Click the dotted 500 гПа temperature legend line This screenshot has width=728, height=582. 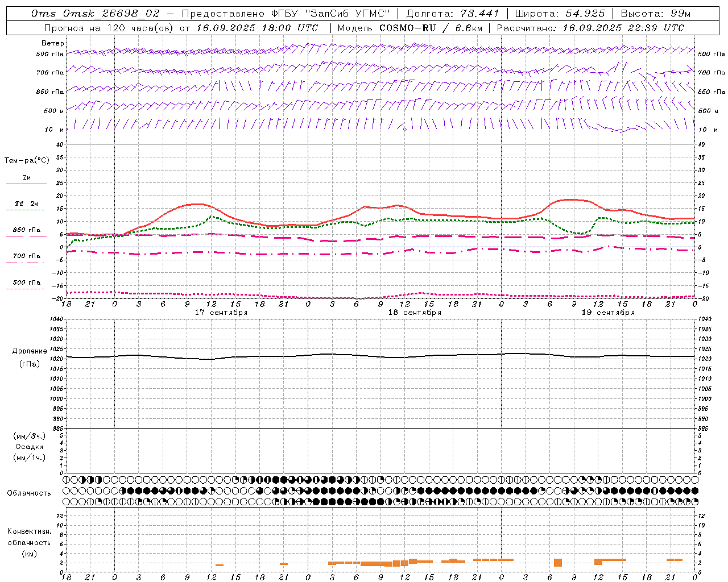click(x=25, y=289)
